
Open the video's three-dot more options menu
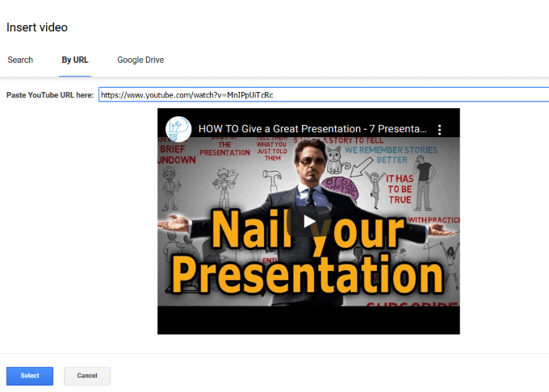tap(440, 129)
